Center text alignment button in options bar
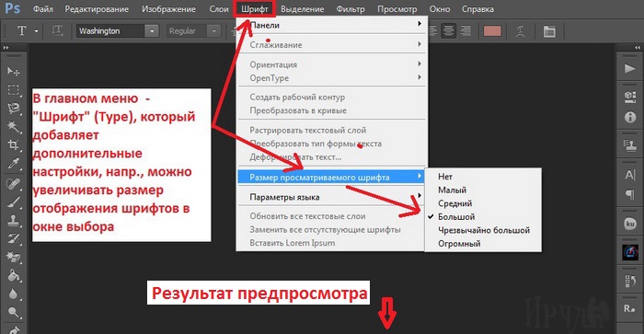Viewport: 644px width, 334px height. pyautogui.click(x=448, y=31)
